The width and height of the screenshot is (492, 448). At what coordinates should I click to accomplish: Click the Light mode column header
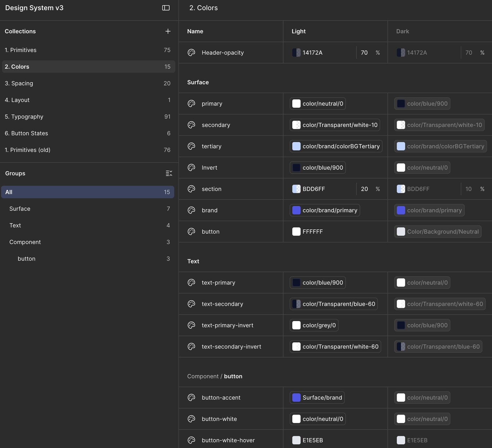(x=298, y=31)
